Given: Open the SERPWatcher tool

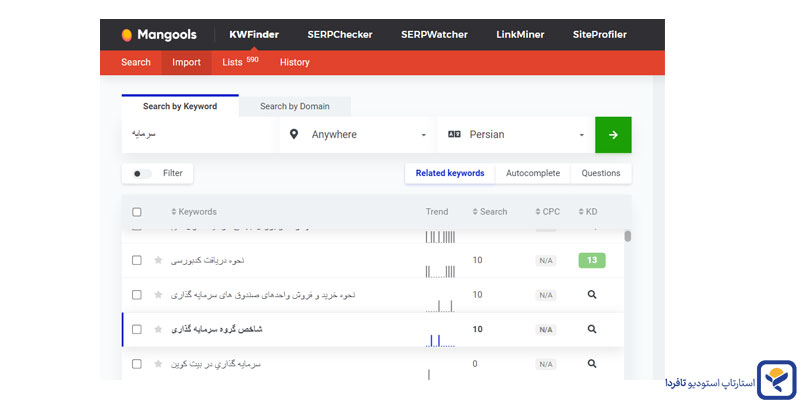Looking at the screenshot, I should (434, 35).
